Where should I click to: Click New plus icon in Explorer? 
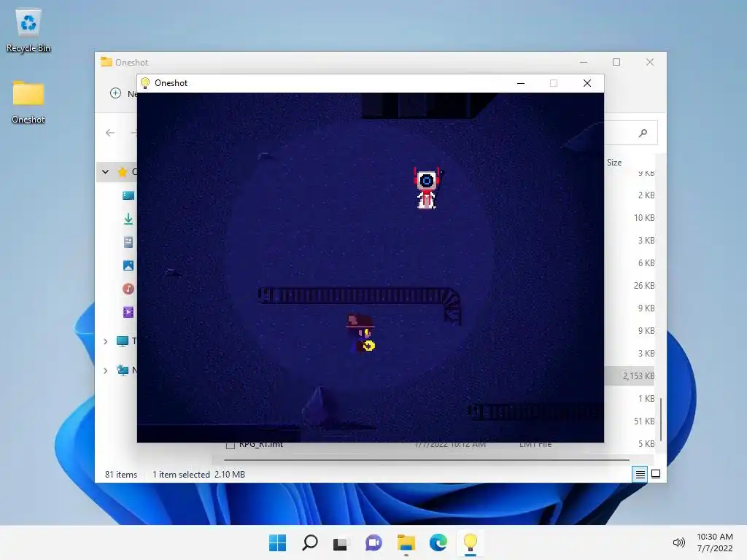(115, 93)
